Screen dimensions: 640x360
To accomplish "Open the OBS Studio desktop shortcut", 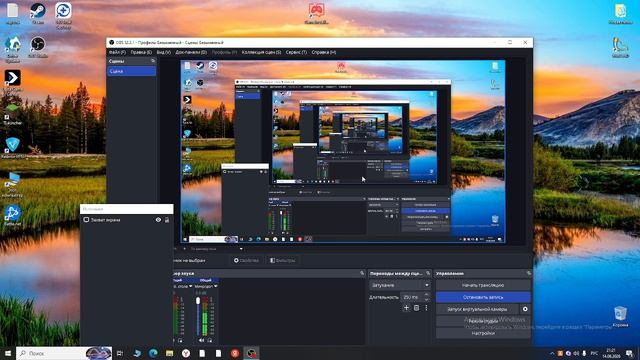I will pyautogui.click(x=38, y=47).
